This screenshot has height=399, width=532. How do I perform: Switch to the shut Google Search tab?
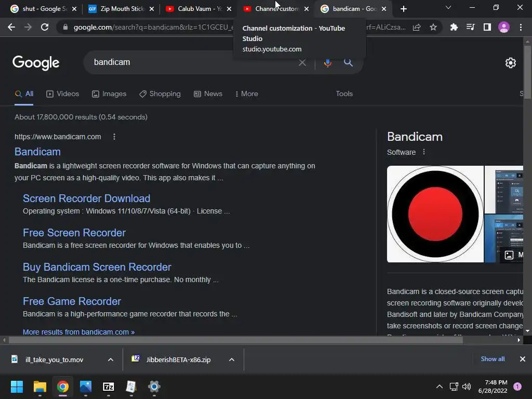click(38, 9)
